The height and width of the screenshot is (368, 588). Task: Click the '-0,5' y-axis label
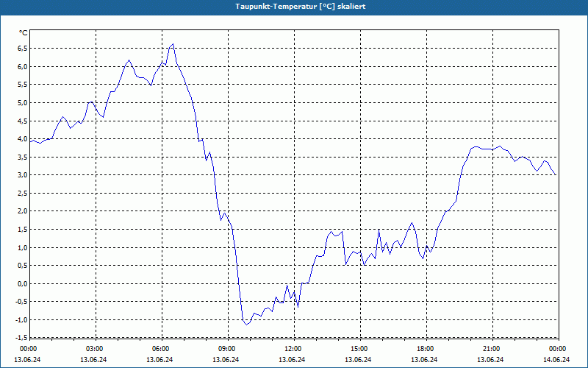pos(21,302)
